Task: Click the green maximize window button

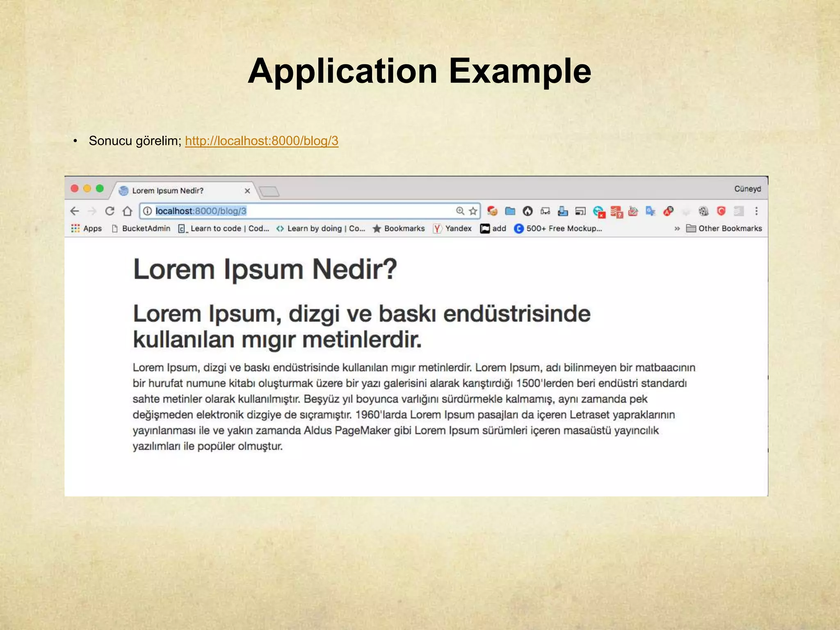Action: pos(100,188)
